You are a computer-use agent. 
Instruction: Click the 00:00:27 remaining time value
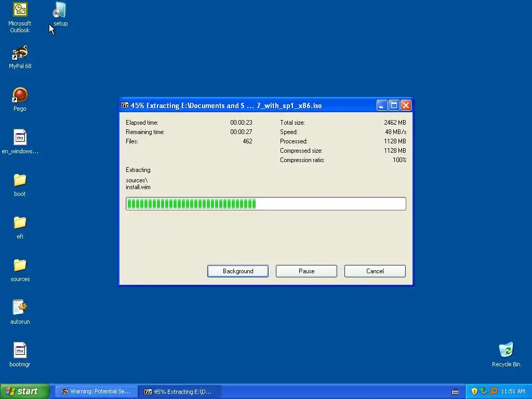241,132
